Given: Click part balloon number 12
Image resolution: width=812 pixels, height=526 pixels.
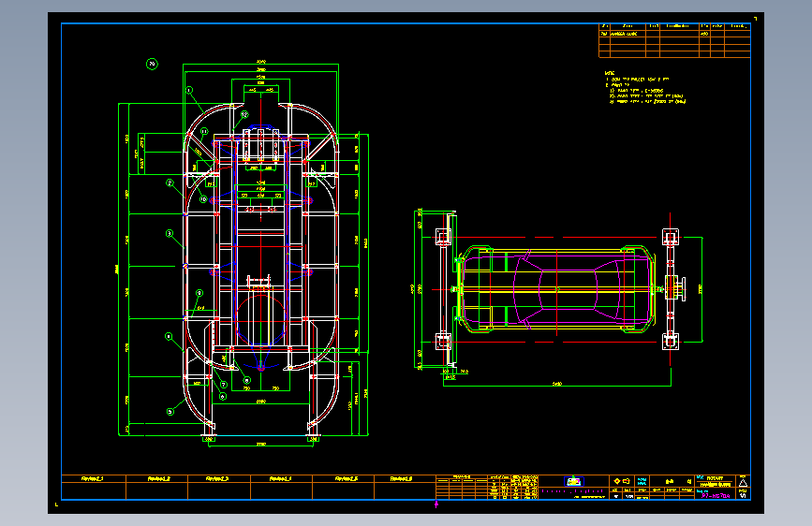Looking at the screenshot, I should [x=244, y=114].
